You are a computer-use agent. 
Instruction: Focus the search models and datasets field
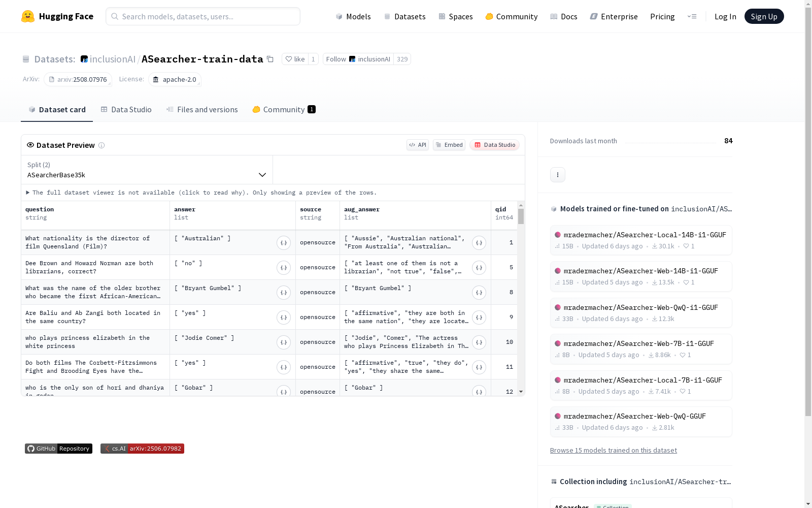tap(203, 16)
